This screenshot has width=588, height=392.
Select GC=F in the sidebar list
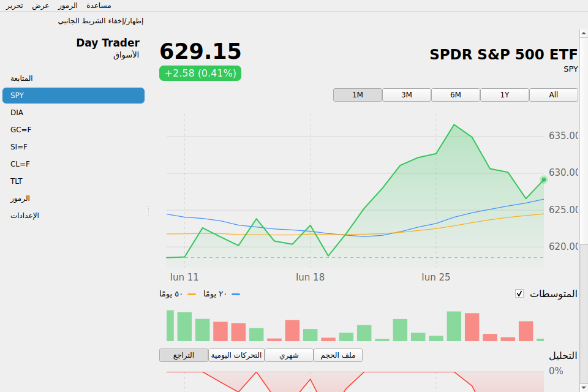pyautogui.click(x=73, y=130)
